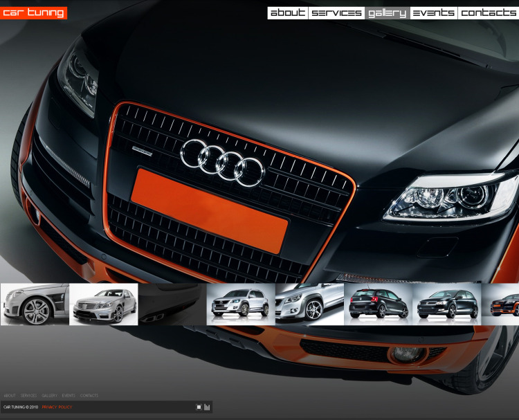View the black hatchback rear thumbnail
The height and width of the screenshot is (420, 519).
pyautogui.click(x=379, y=304)
